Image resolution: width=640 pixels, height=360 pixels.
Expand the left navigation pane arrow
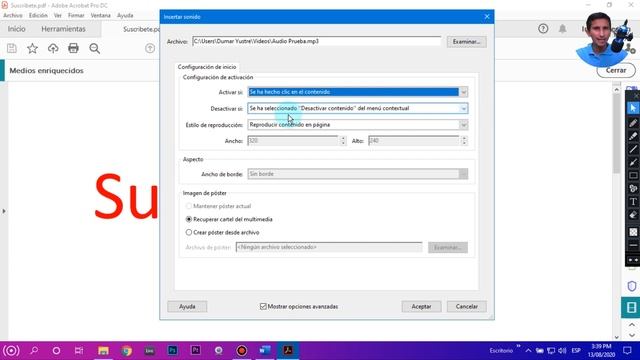tap(4, 211)
